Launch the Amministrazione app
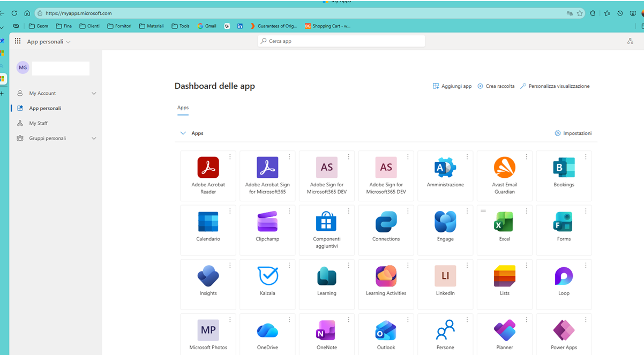This screenshot has width=644, height=355. [445, 176]
